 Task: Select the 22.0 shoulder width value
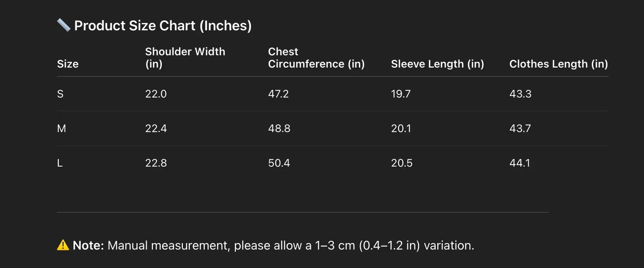click(x=156, y=94)
